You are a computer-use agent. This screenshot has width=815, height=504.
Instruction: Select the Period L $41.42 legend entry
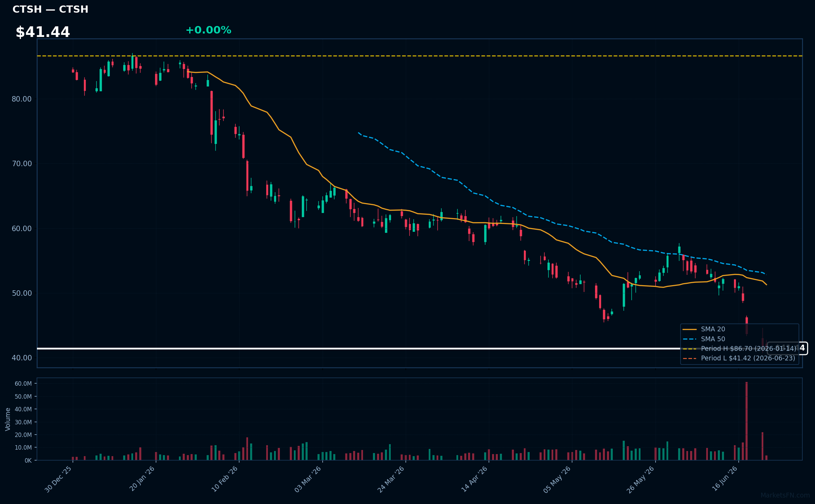click(x=739, y=358)
